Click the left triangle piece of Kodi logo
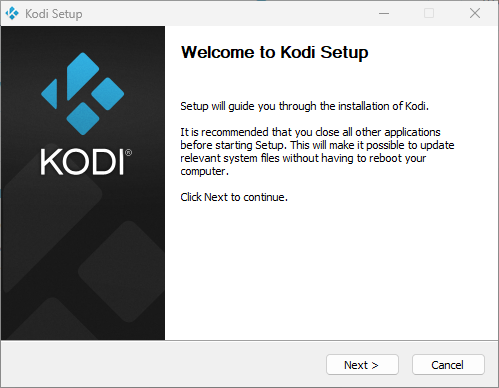The height and width of the screenshot is (388, 499). (49, 94)
